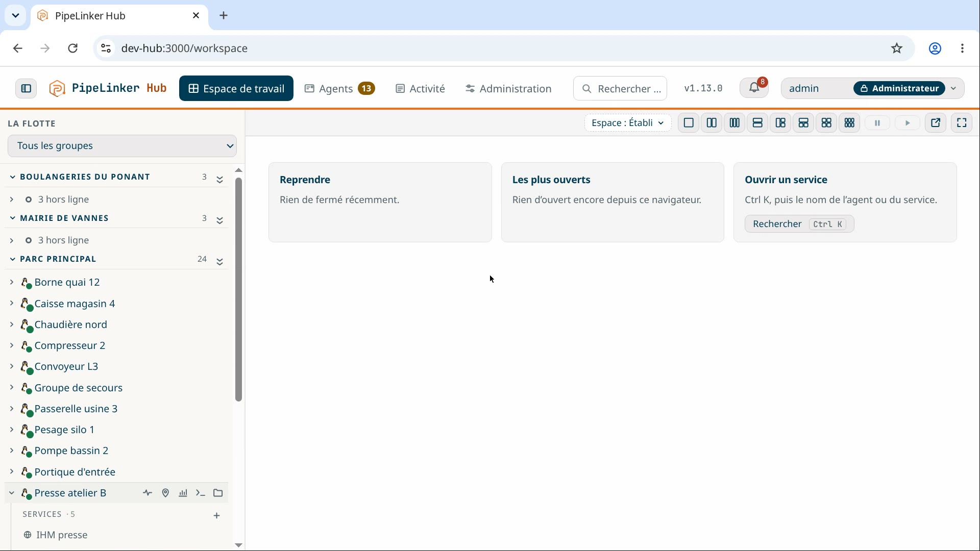Enter fullscreen mode icon
Screen dimensions: 980x551
[x=962, y=123]
